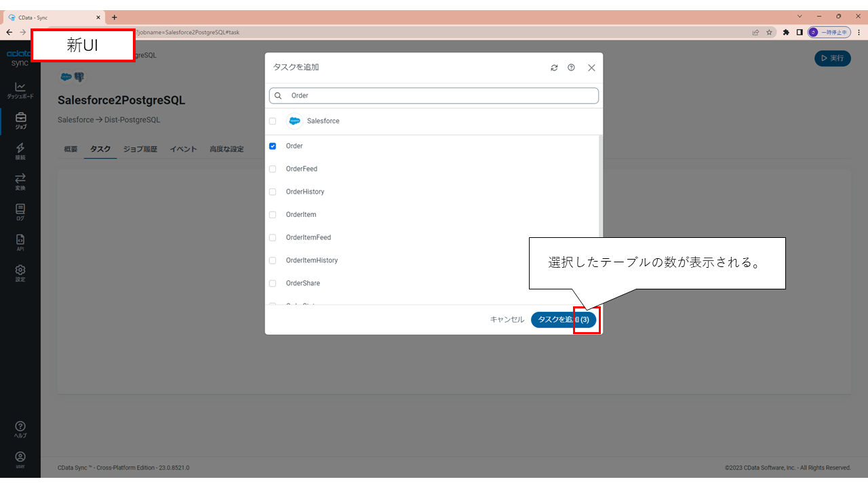Toggle the browser side panel icon
The width and height of the screenshot is (868, 488).
tap(800, 32)
